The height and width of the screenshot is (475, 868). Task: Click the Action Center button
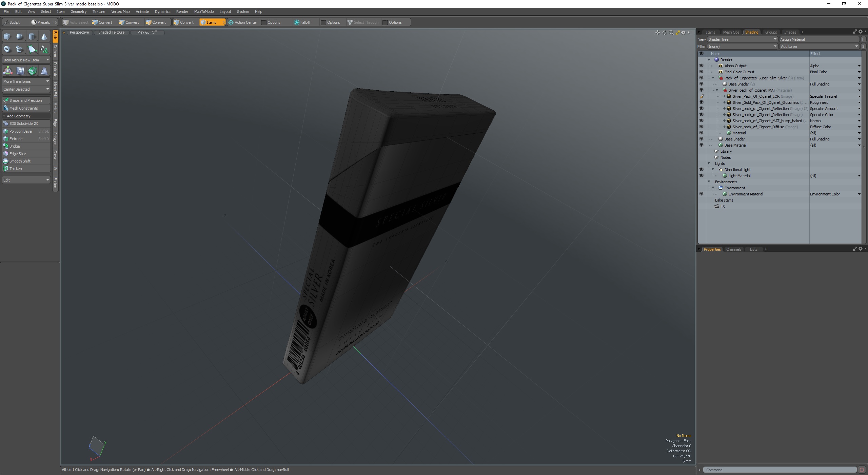(x=243, y=22)
